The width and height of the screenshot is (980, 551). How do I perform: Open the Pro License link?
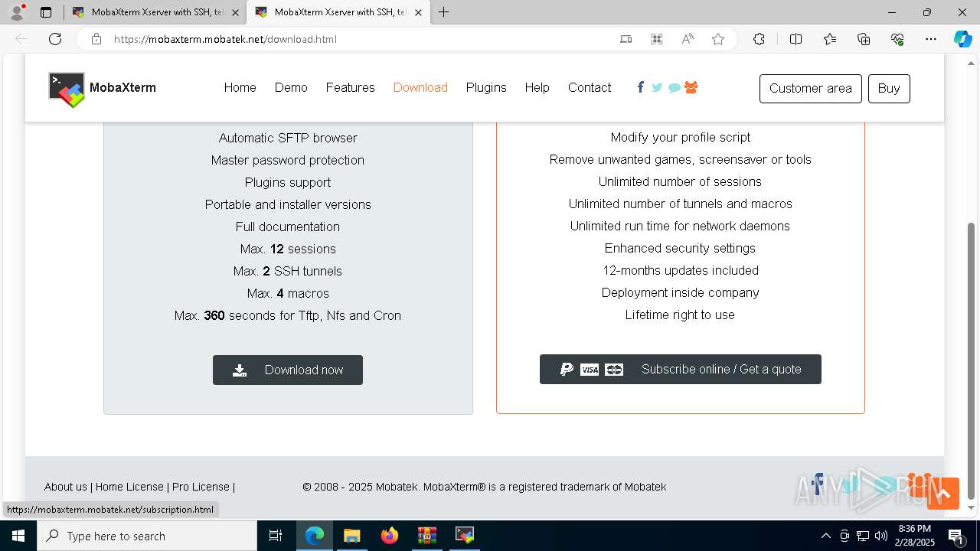pos(201,487)
